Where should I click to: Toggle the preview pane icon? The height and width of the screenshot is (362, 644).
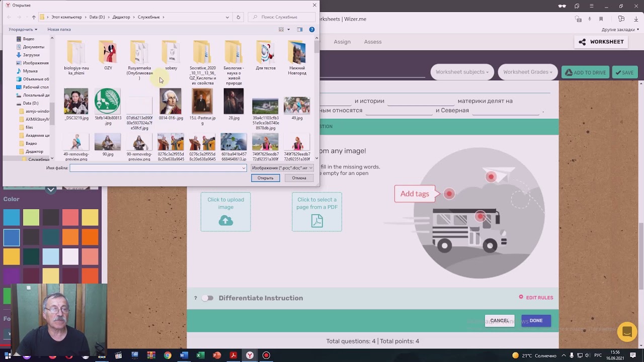pos(299,30)
